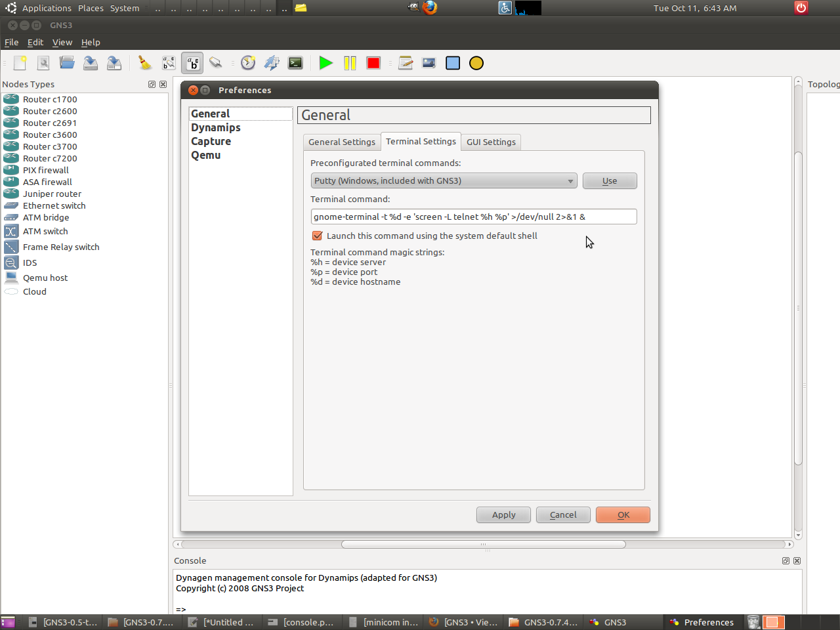
Task: Open the Places menu in top panel
Action: coord(91,8)
